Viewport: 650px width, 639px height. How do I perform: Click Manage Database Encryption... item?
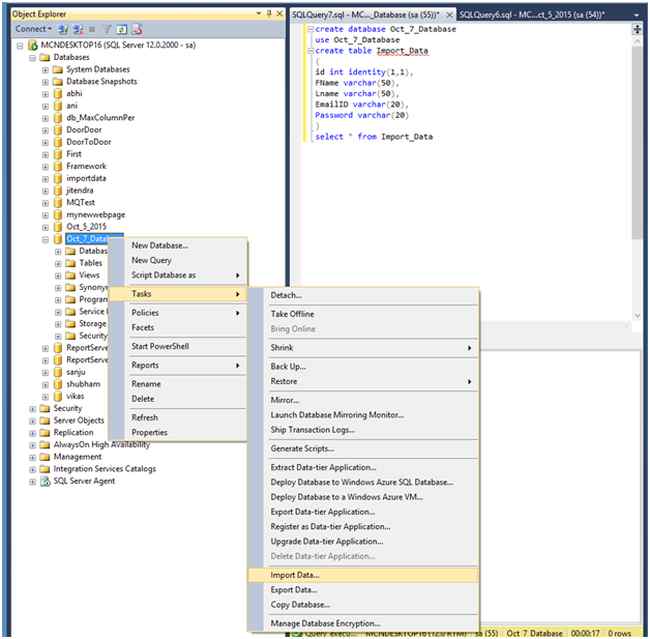[363, 623]
